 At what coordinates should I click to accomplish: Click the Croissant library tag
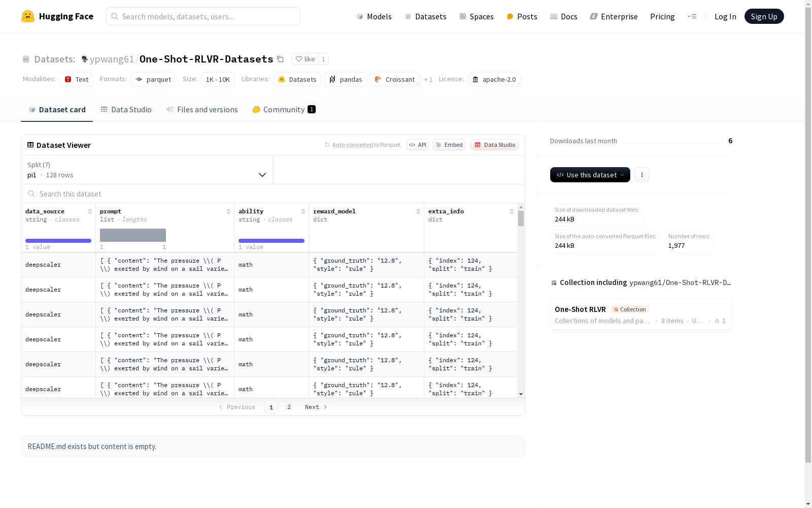click(395, 79)
